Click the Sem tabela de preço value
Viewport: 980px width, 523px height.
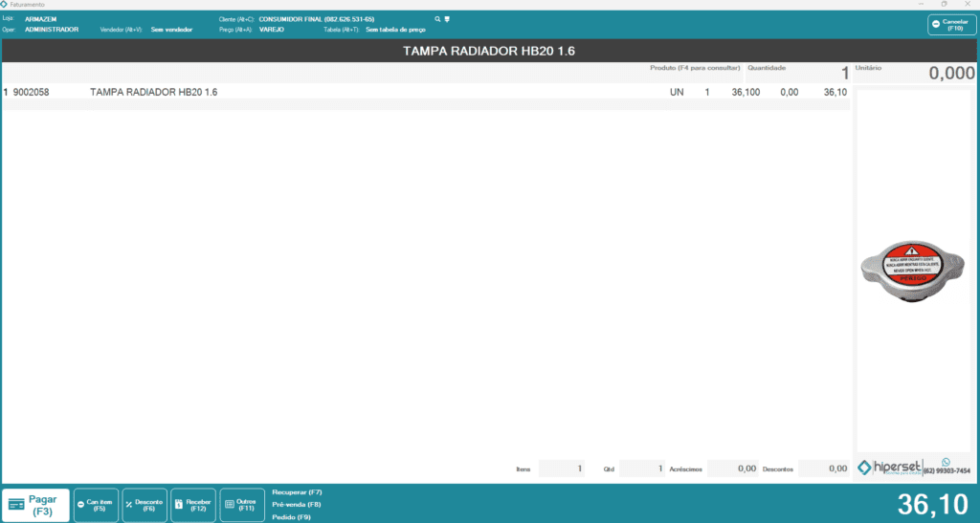(389, 30)
